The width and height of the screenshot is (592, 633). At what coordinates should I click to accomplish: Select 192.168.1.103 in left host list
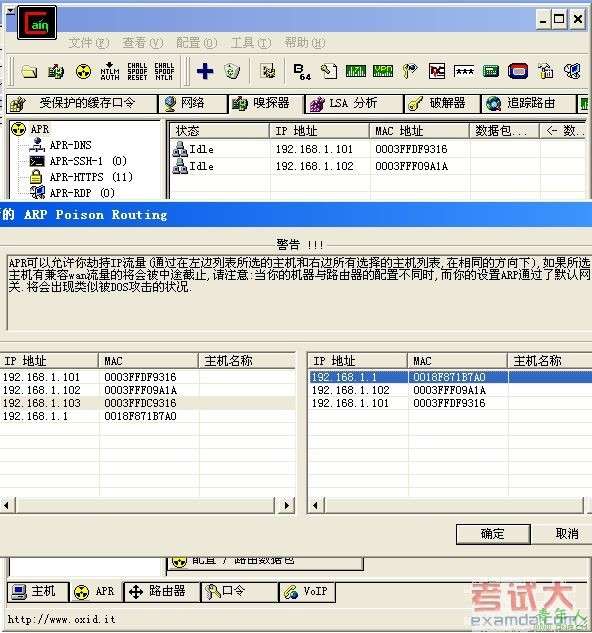pyautogui.click(x=147, y=403)
